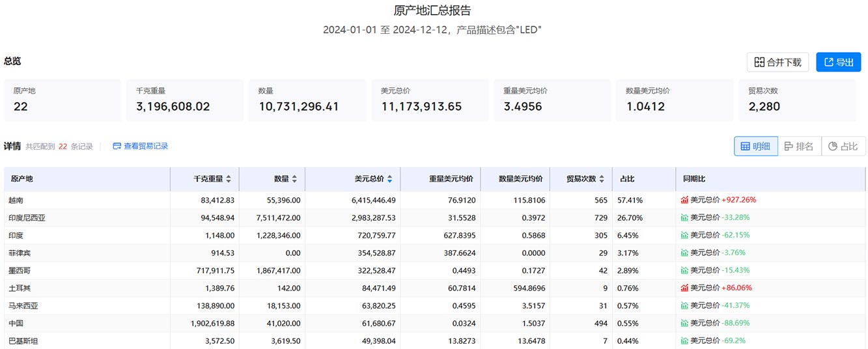Click the 数量美元均价 column header

515,179
